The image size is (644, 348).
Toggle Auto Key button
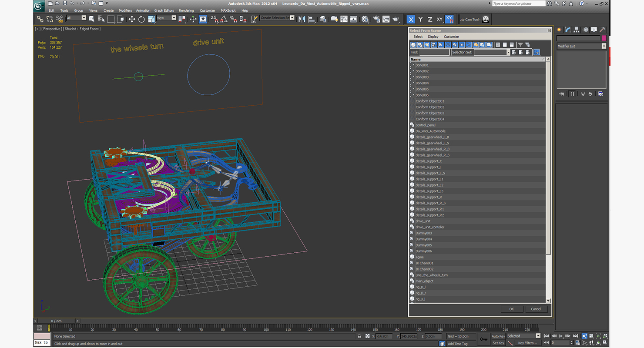click(498, 336)
